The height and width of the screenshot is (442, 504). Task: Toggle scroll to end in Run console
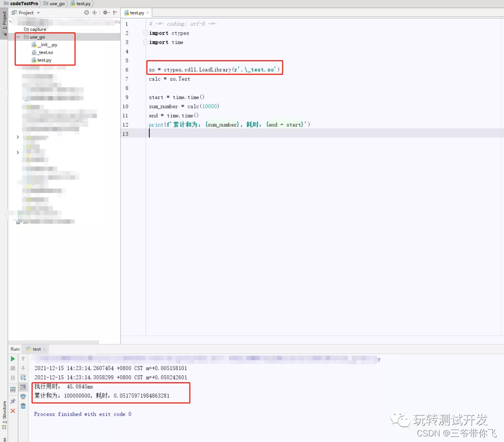click(x=23, y=387)
